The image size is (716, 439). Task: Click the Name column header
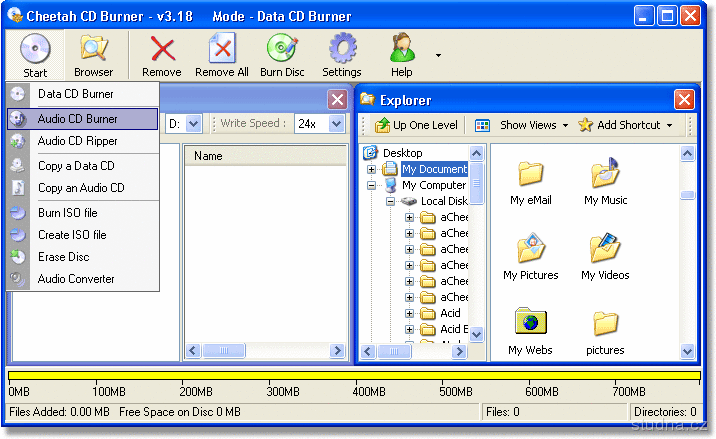pos(265,156)
